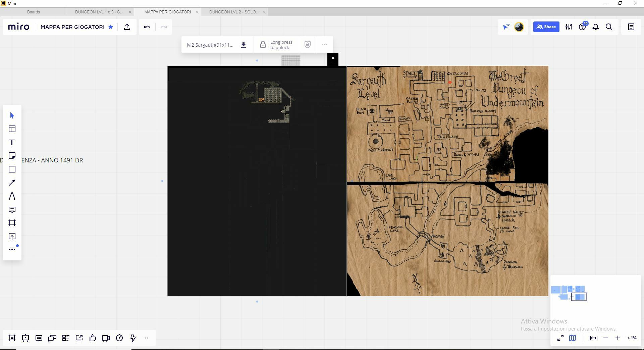Close the DUNGEON LVL 1 e 3 tab
644x350 pixels.
[130, 12]
